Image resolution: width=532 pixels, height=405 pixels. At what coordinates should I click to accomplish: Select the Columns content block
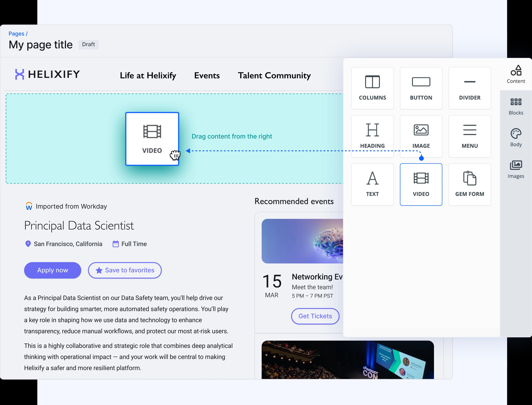372,88
